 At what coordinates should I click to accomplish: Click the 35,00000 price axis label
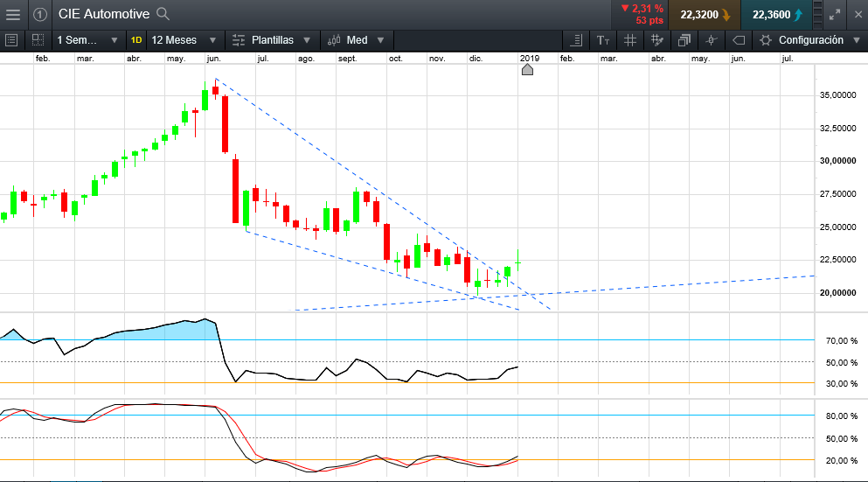point(838,95)
